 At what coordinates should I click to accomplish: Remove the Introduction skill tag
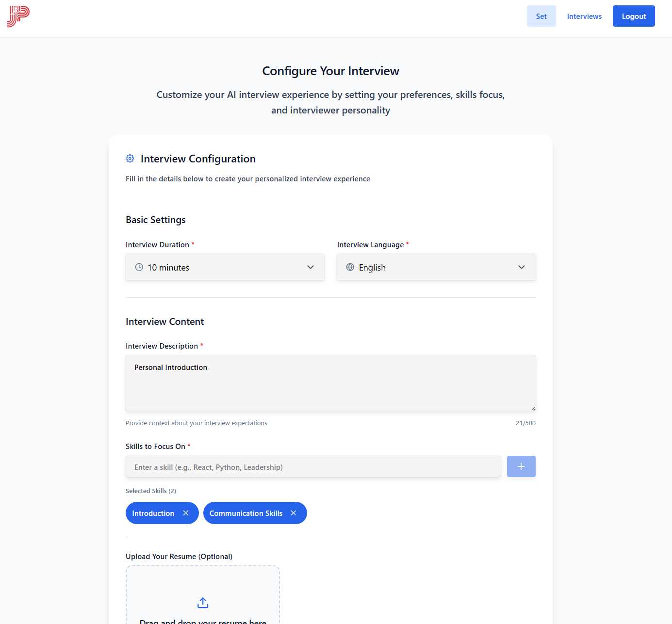click(186, 513)
